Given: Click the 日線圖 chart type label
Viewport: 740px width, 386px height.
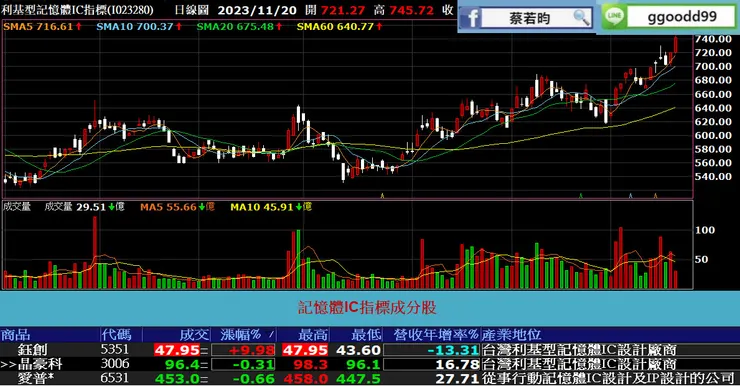Looking at the screenshot, I should click(x=192, y=9).
